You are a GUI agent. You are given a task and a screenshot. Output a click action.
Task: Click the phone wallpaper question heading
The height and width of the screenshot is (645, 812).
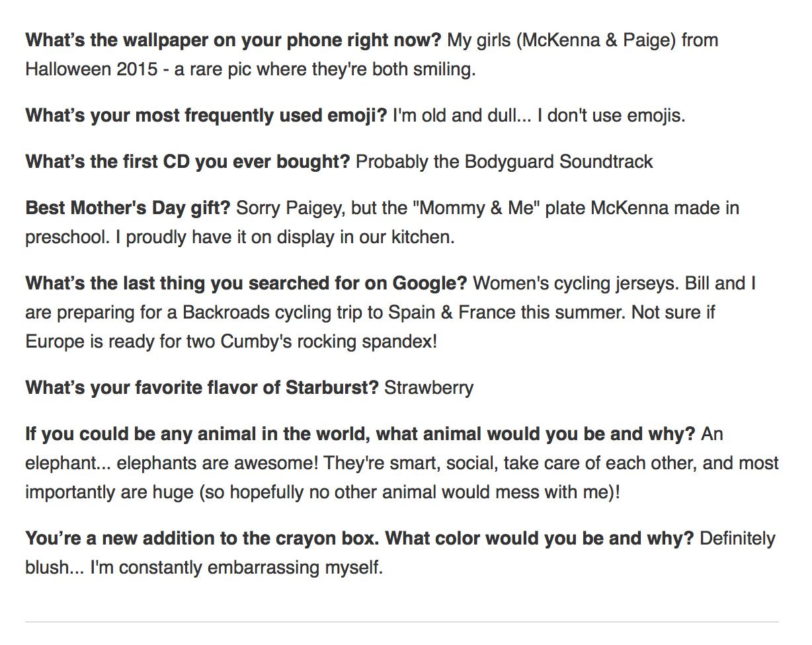pos(233,40)
